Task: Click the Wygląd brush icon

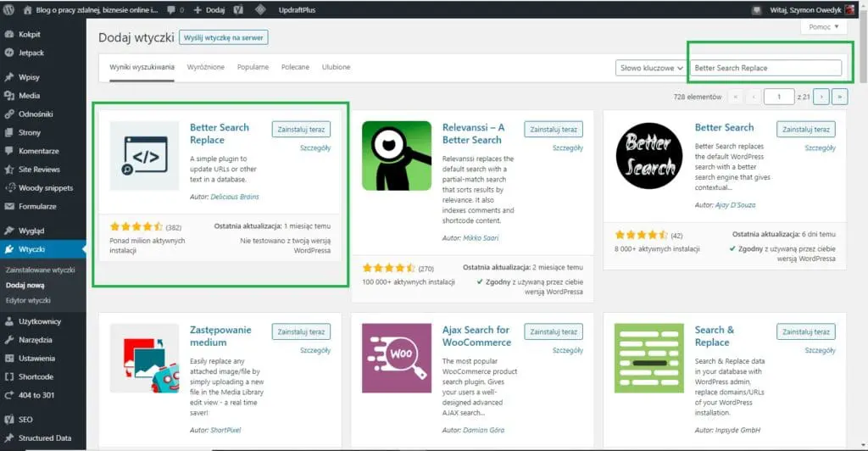Action: (8, 231)
